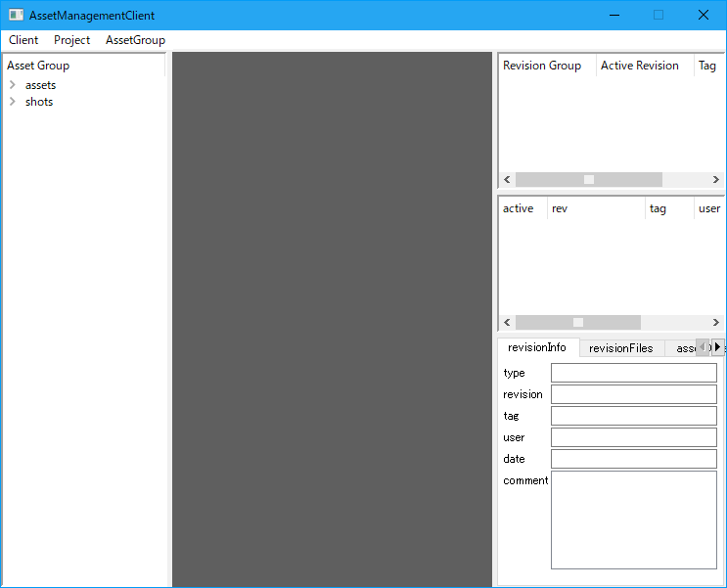727x588 pixels.
Task: Select the shots tree item
Action: pos(39,102)
